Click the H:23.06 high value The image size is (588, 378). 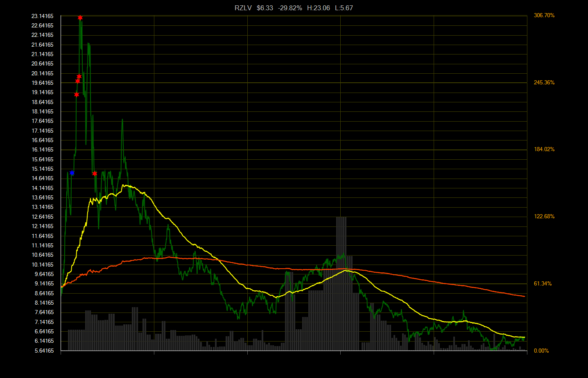pyautogui.click(x=319, y=8)
